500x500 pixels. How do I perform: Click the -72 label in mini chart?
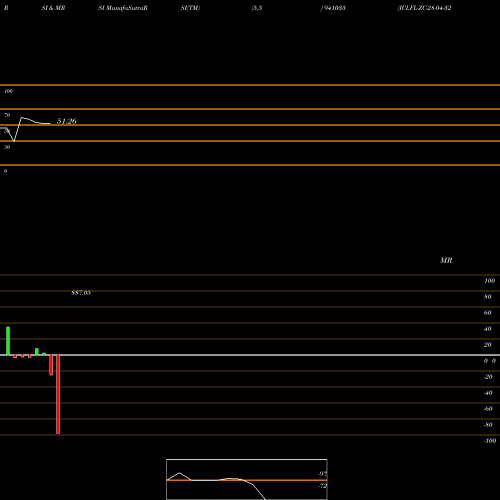point(322,486)
